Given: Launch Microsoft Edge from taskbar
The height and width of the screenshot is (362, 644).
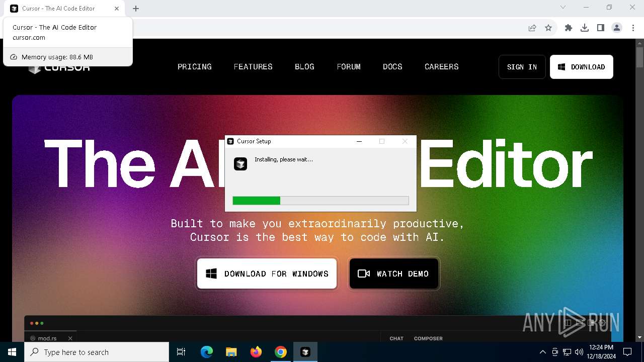Looking at the screenshot, I should point(207,352).
